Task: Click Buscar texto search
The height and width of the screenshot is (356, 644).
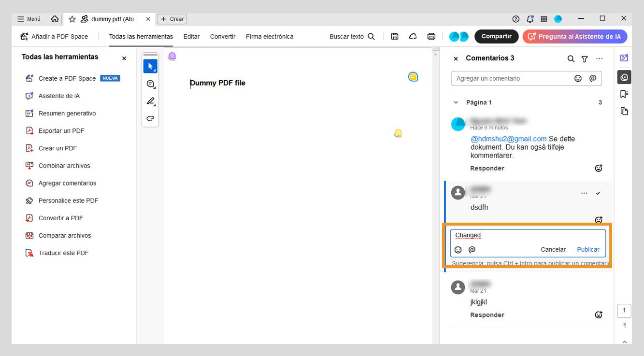Action: [x=352, y=37]
